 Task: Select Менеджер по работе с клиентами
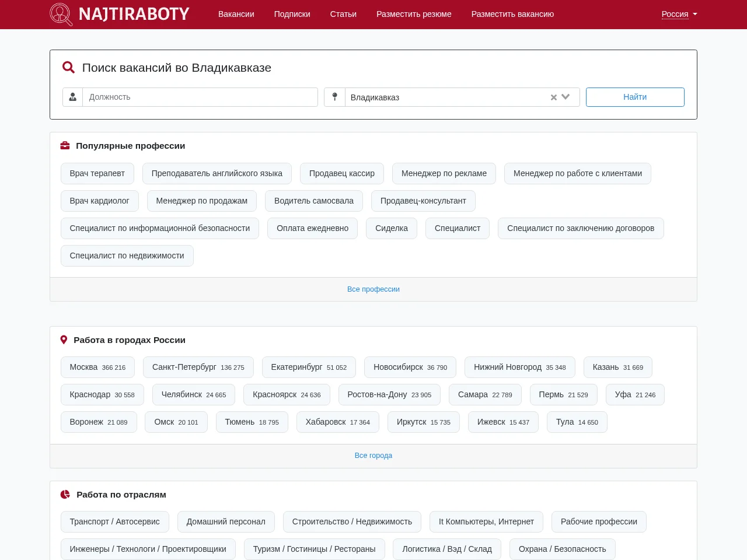tap(578, 173)
